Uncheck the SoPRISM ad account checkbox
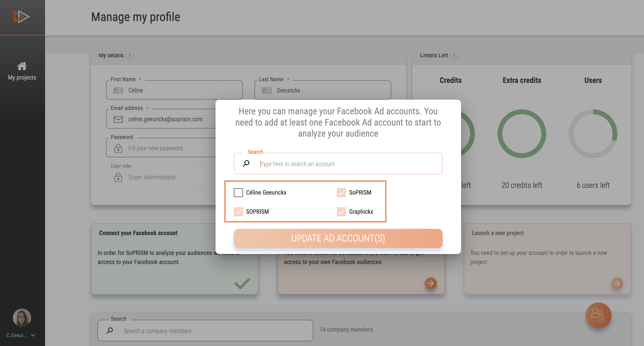The width and height of the screenshot is (644, 346). (x=341, y=193)
